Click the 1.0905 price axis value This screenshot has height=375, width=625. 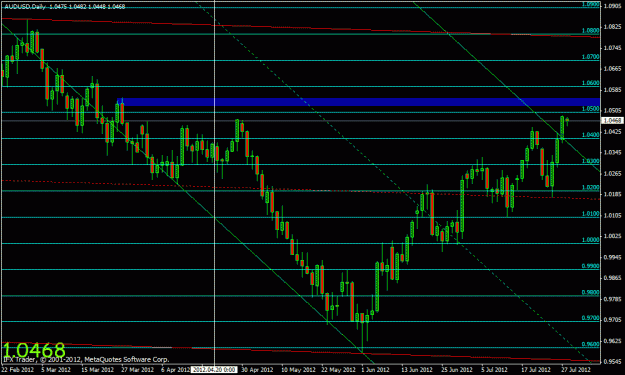612,6
